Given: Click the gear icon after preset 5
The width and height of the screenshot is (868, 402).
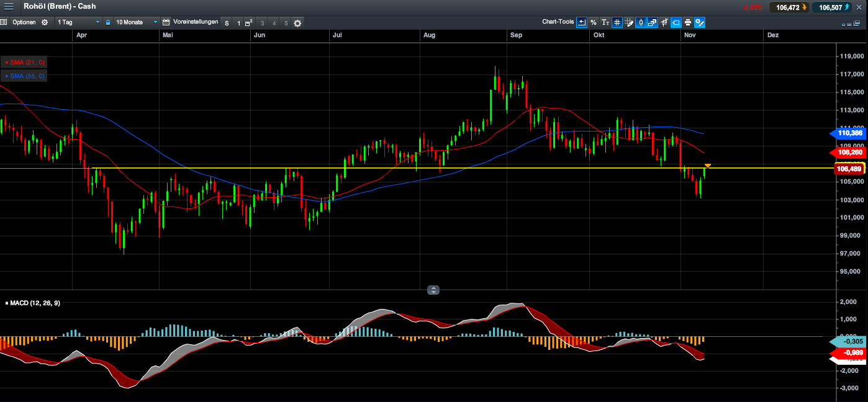Looking at the screenshot, I should click(297, 23).
